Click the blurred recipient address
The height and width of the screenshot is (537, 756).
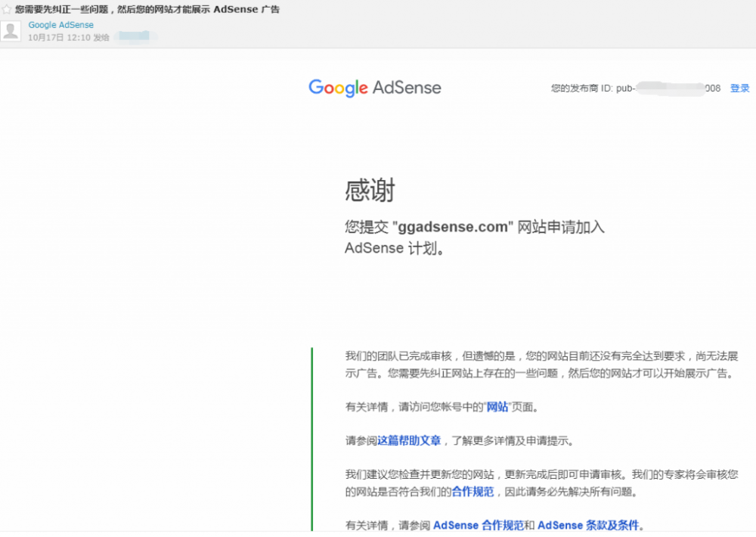click(135, 36)
